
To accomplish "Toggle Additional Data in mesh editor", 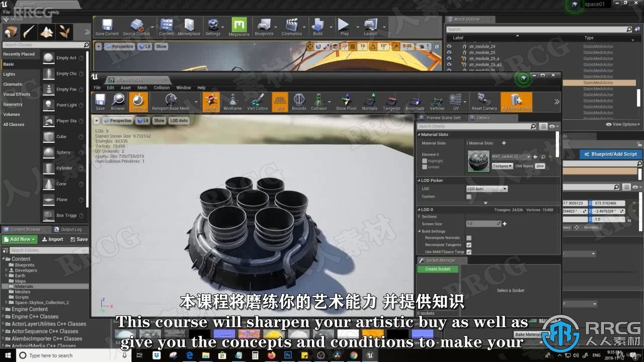I will [516, 102].
